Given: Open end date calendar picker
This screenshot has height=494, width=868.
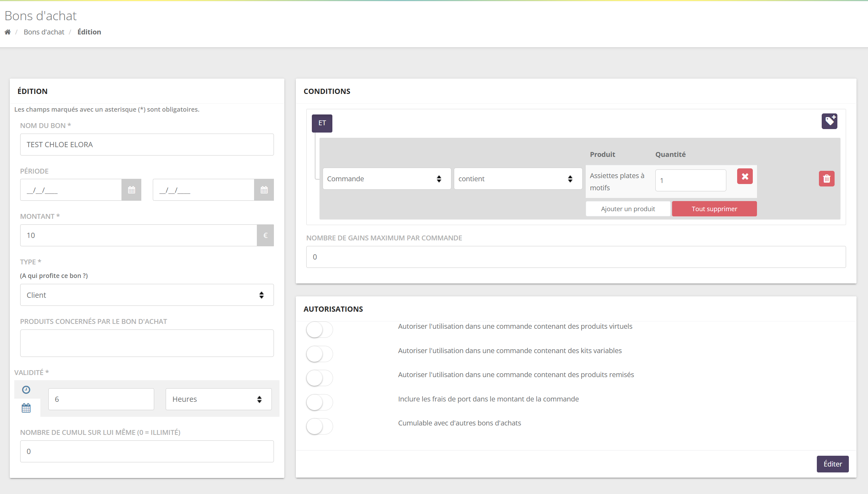Looking at the screenshot, I should tap(264, 190).
